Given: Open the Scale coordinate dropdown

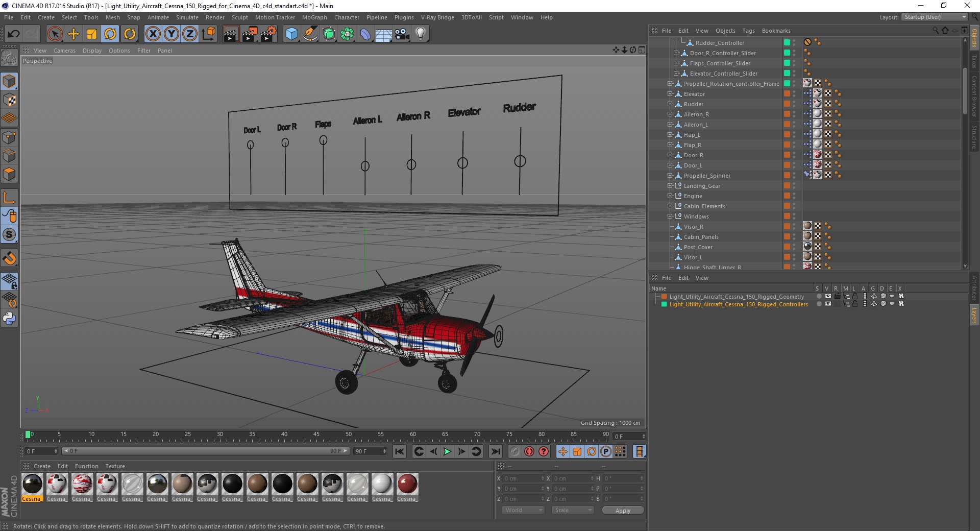Looking at the screenshot, I should tap(573, 510).
